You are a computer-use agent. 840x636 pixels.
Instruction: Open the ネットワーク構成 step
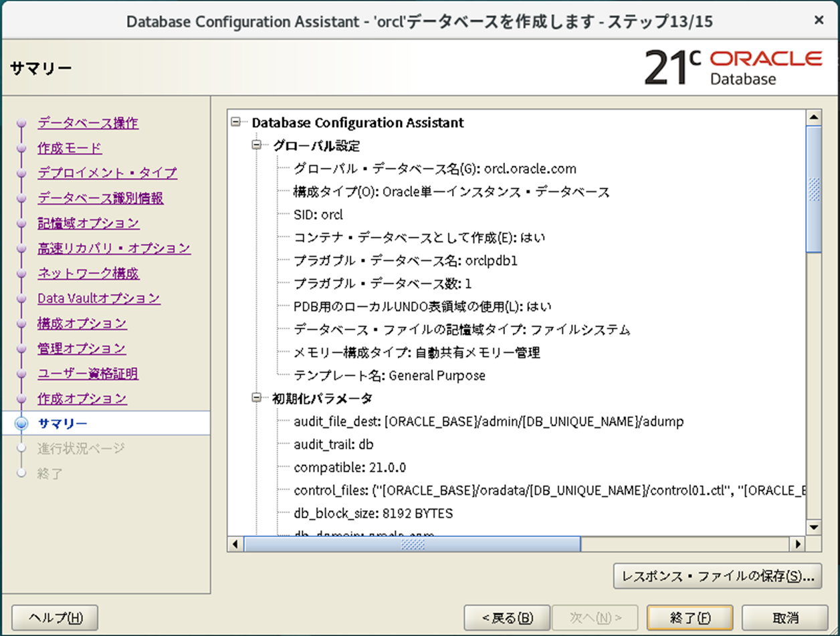point(88,274)
